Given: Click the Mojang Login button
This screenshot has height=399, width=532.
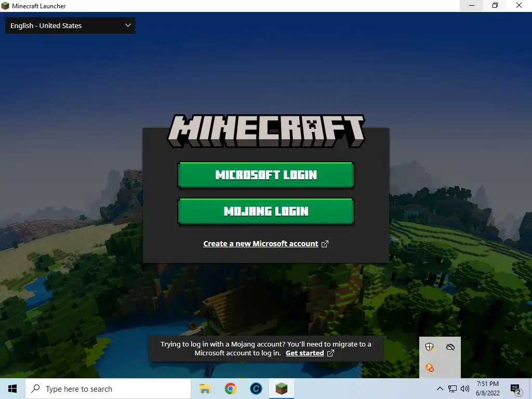Looking at the screenshot, I should [266, 211].
